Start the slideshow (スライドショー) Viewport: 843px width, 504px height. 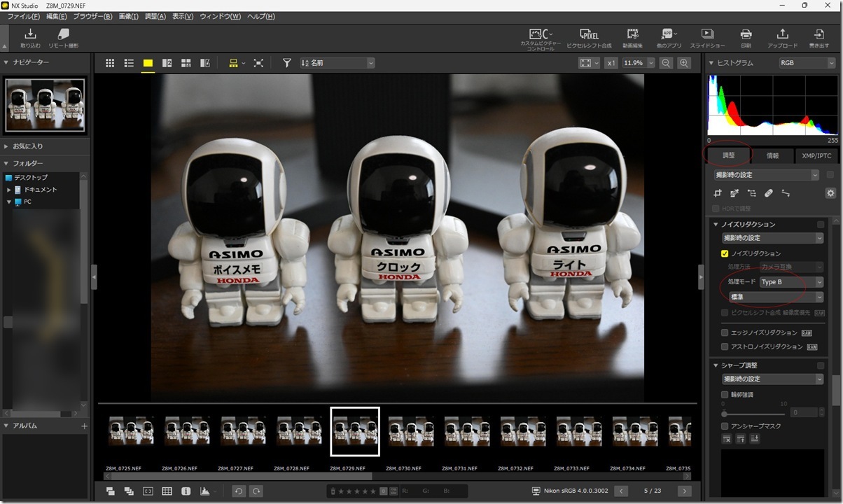(x=707, y=37)
